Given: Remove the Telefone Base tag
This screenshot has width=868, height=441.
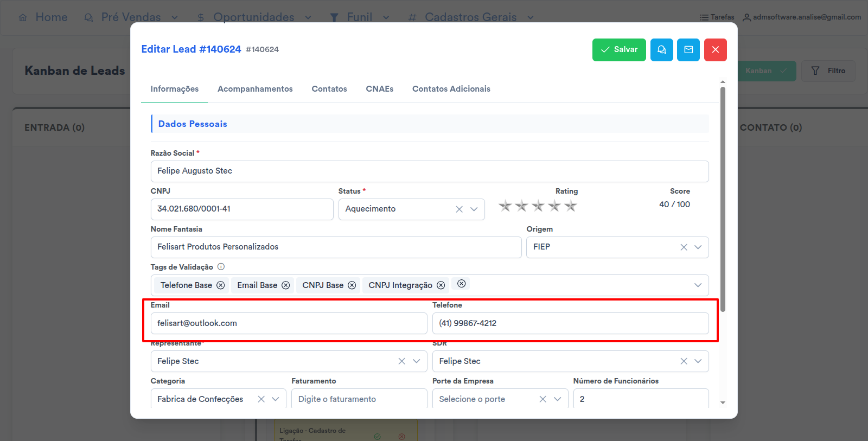Looking at the screenshot, I should point(221,285).
